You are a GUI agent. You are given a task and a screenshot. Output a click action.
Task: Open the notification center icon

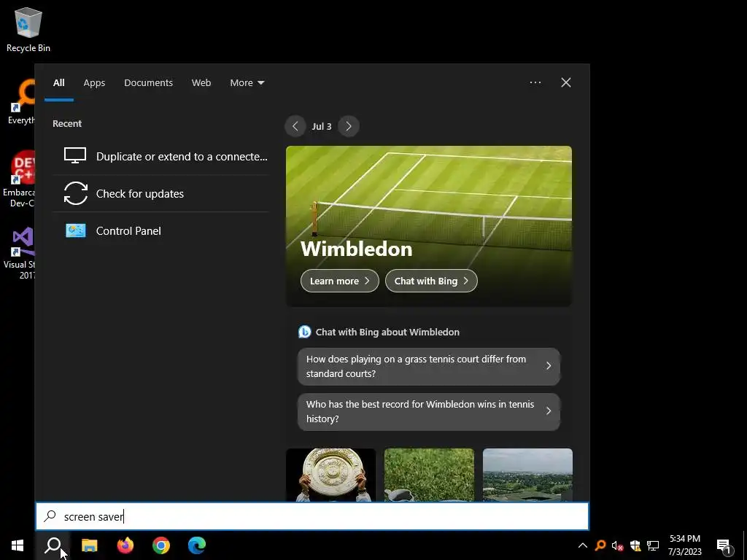(724, 545)
